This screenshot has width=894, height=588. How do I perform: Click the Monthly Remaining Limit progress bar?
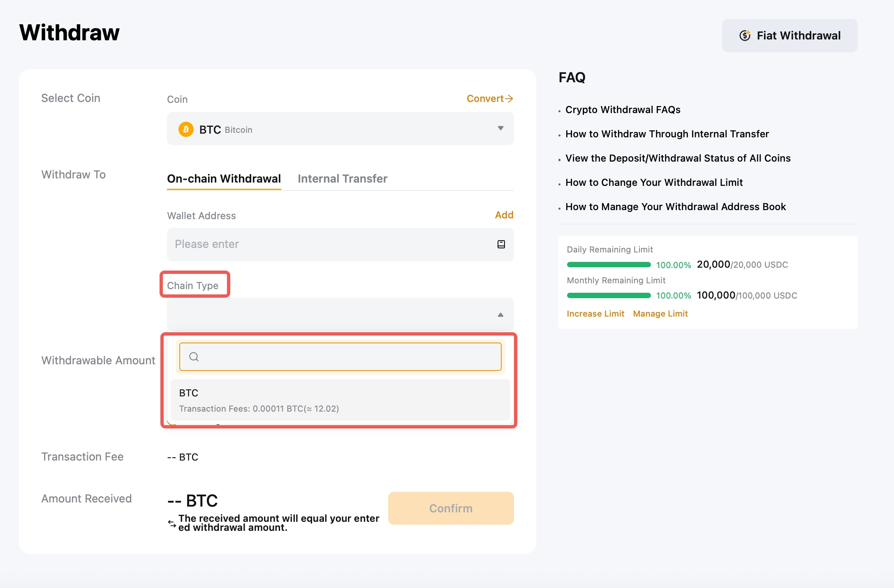[x=608, y=296]
